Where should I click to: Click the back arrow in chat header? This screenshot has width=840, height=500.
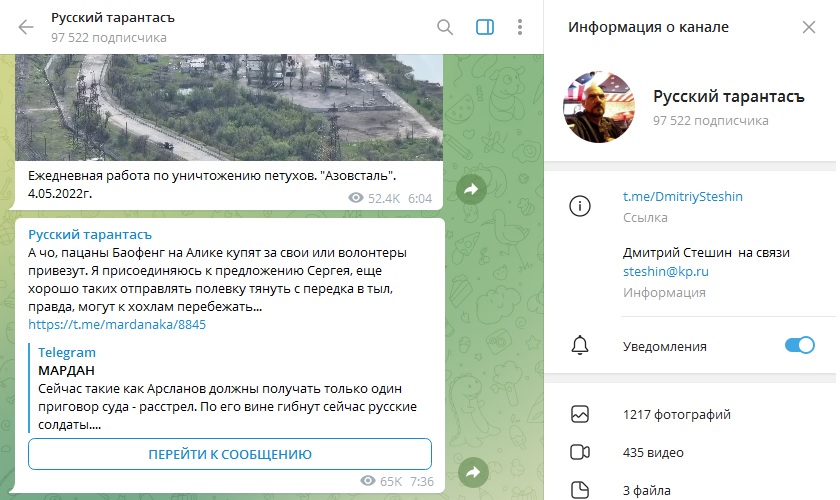pyautogui.click(x=26, y=27)
